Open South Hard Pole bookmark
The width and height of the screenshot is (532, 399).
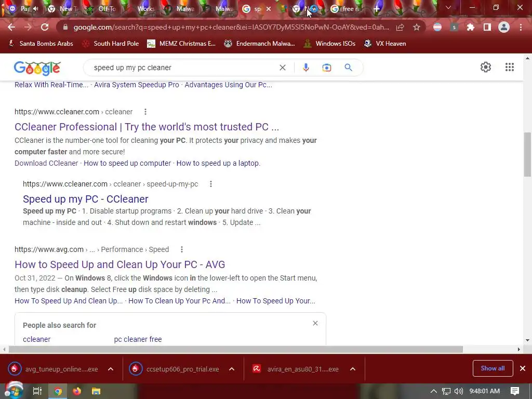pyautogui.click(x=111, y=44)
